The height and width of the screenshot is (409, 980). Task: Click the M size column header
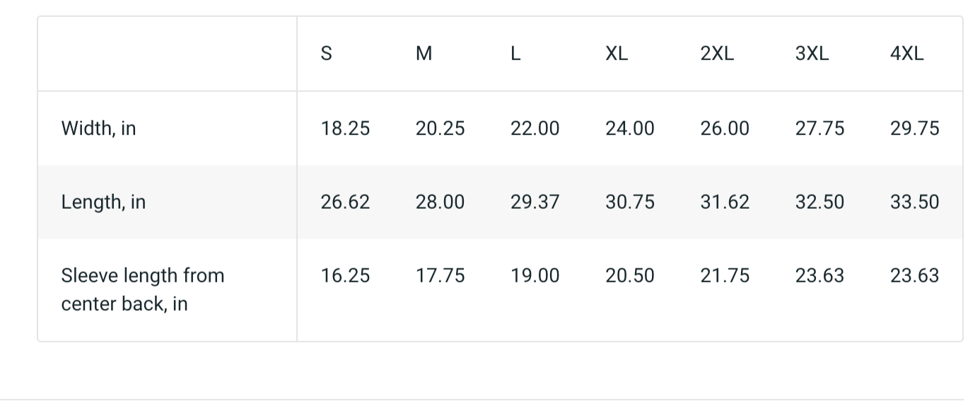424,54
